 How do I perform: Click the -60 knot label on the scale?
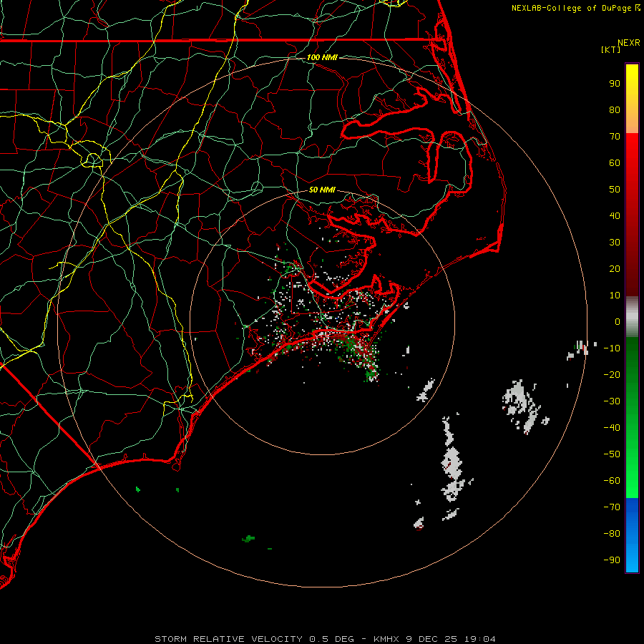[612, 481]
